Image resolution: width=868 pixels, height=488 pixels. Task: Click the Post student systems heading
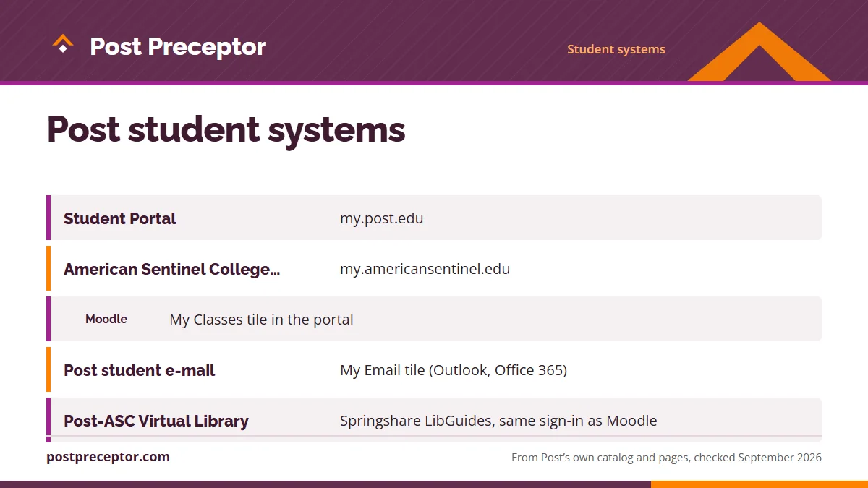226,130
